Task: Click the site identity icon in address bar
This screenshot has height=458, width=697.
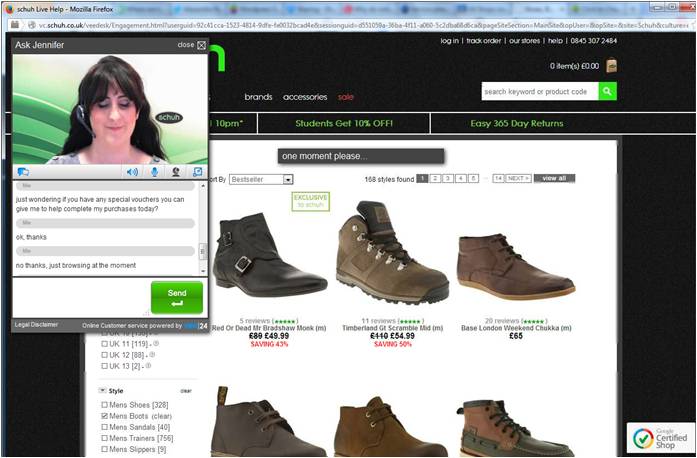Action: click(32, 25)
